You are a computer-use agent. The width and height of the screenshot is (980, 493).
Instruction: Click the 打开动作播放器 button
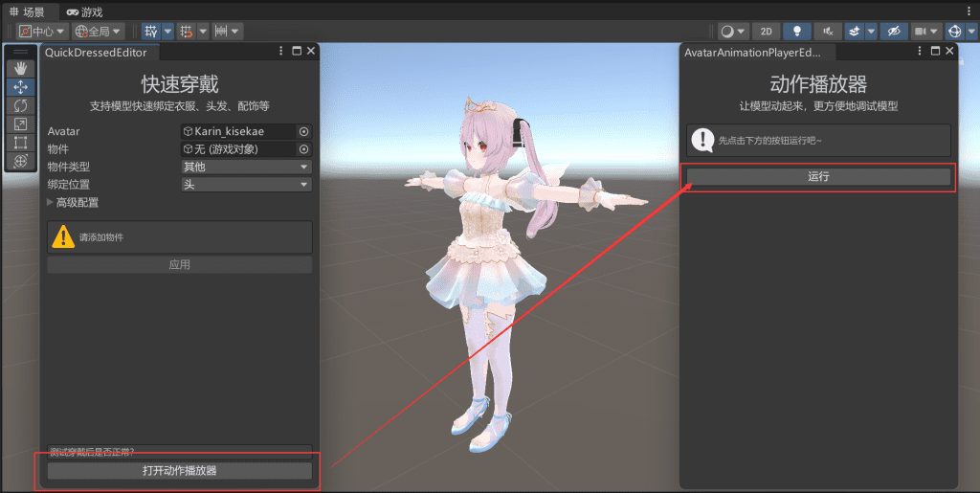[x=180, y=471]
